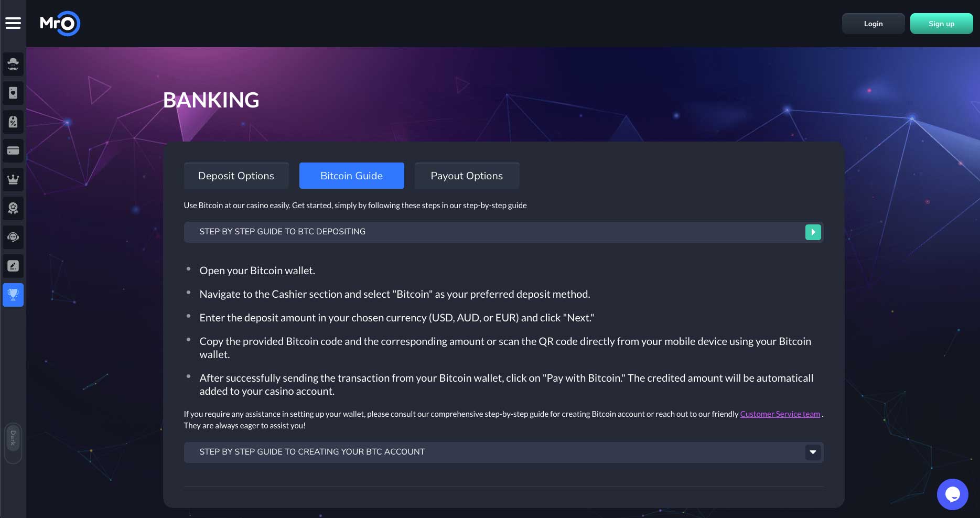This screenshot has height=518, width=980.
Task: Toggle the Dark theme switch
Action: point(13,443)
